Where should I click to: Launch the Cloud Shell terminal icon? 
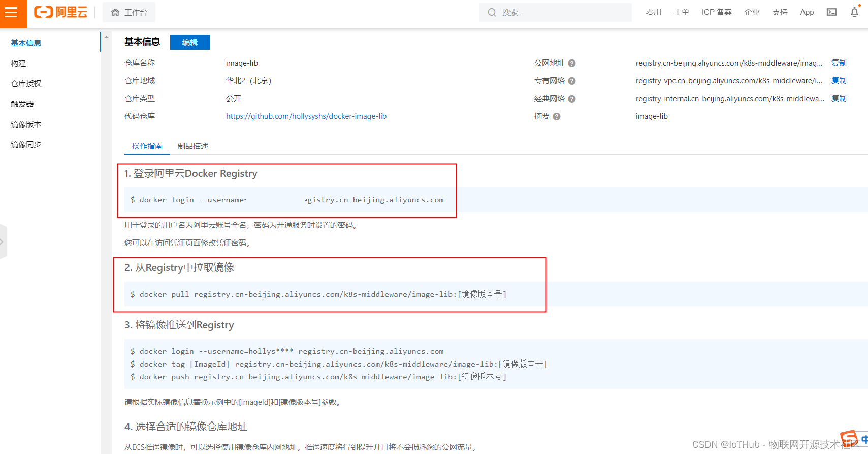[x=831, y=12]
